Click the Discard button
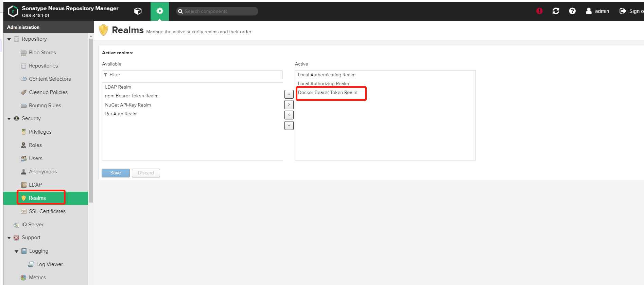The image size is (644, 285). pos(146,173)
